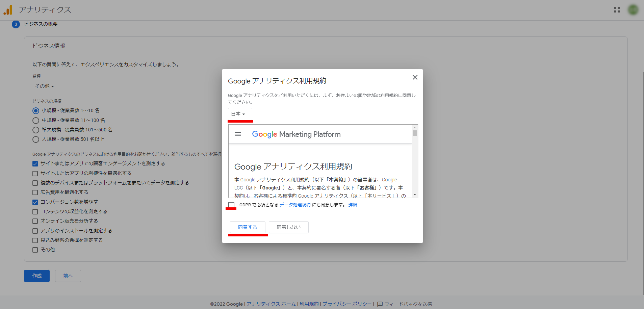Check コンテンツの収益化を測定する option
Image resolution: width=644 pixels, height=309 pixels.
[x=35, y=212]
